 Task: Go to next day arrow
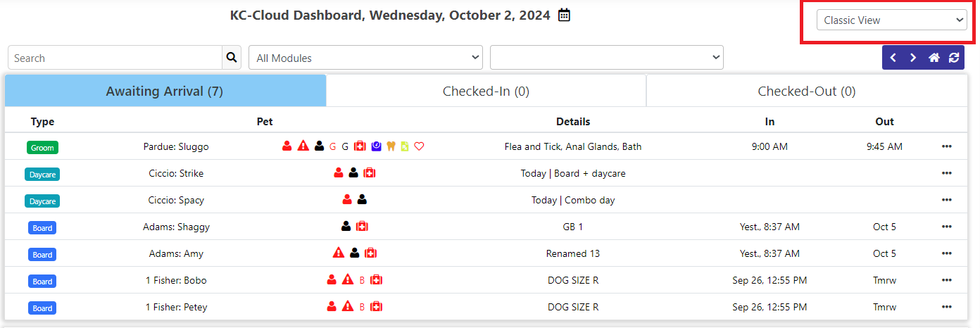point(913,58)
